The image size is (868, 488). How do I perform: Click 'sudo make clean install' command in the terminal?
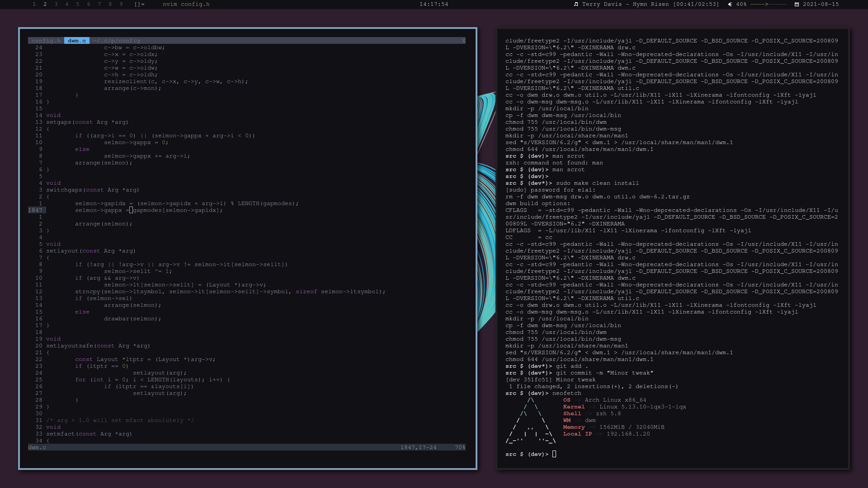(x=597, y=183)
